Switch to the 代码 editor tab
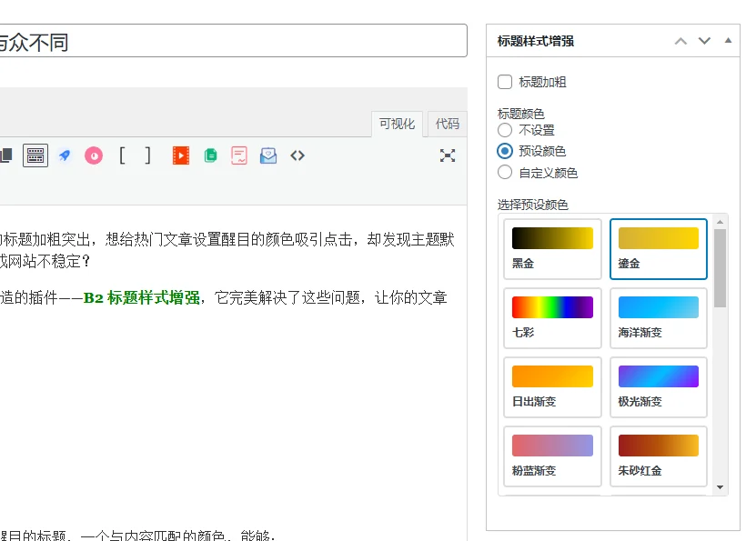This screenshot has width=756, height=541. tap(447, 124)
